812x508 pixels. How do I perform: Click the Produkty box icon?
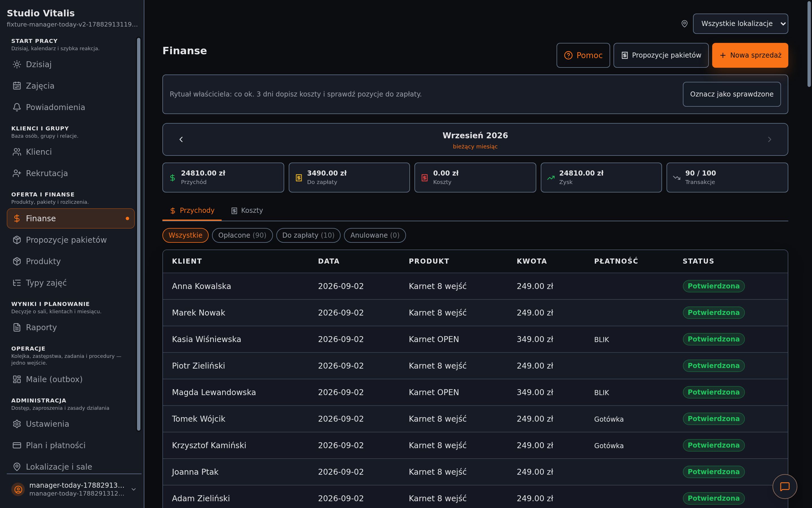point(17,261)
